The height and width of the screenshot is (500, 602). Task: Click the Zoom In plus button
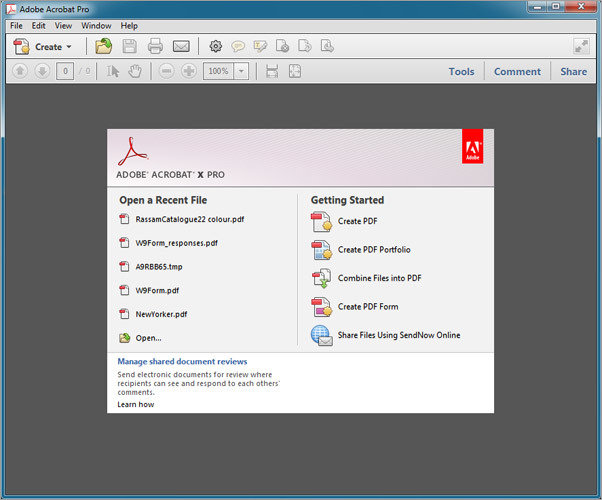[x=189, y=71]
